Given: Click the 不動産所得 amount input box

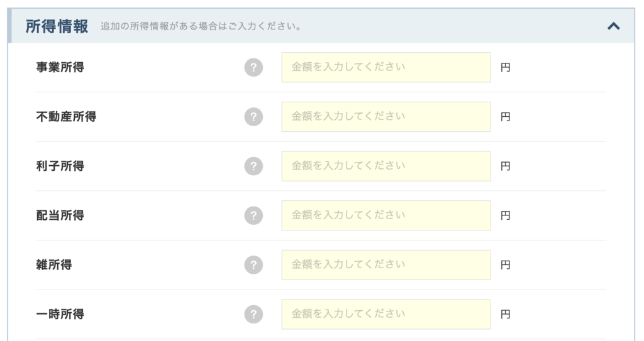Looking at the screenshot, I should point(386,117).
